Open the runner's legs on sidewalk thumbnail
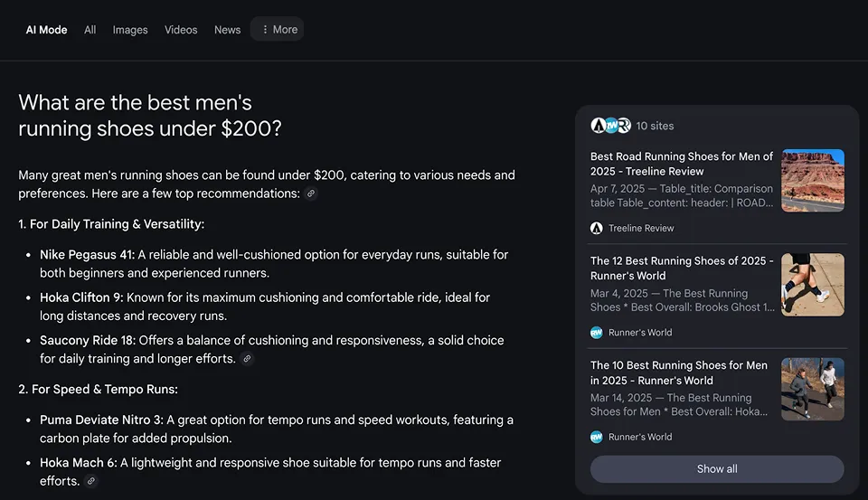The height and width of the screenshot is (500, 868). [813, 285]
